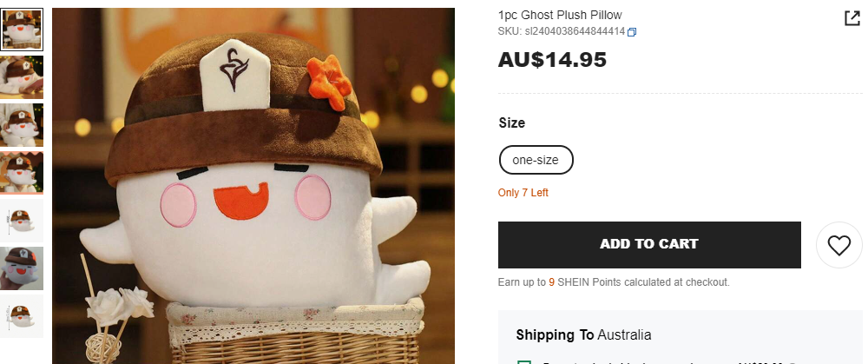The width and height of the screenshot is (868, 364).
Task: Click the ADD TO CART button
Action: [649, 245]
